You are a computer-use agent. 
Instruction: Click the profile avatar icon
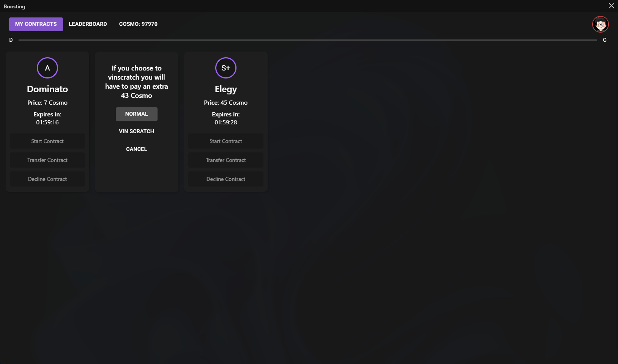tap(600, 24)
